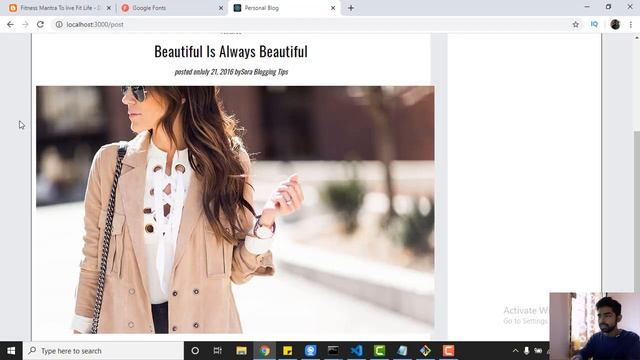The image size is (640, 360).
Task: Click the microphone tray icon
Action: pyautogui.click(x=527, y=351)
